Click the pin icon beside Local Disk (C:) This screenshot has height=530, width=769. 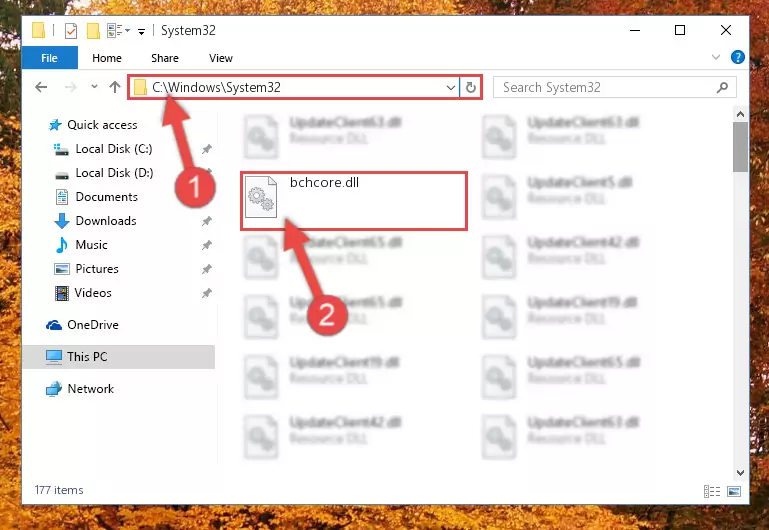[x=207, y=149]
